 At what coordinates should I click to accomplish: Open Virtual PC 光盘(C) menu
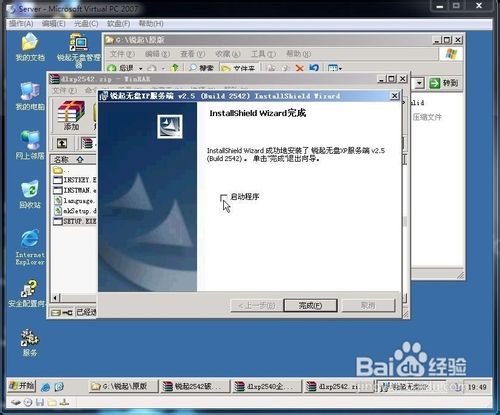tap(86, 24)
